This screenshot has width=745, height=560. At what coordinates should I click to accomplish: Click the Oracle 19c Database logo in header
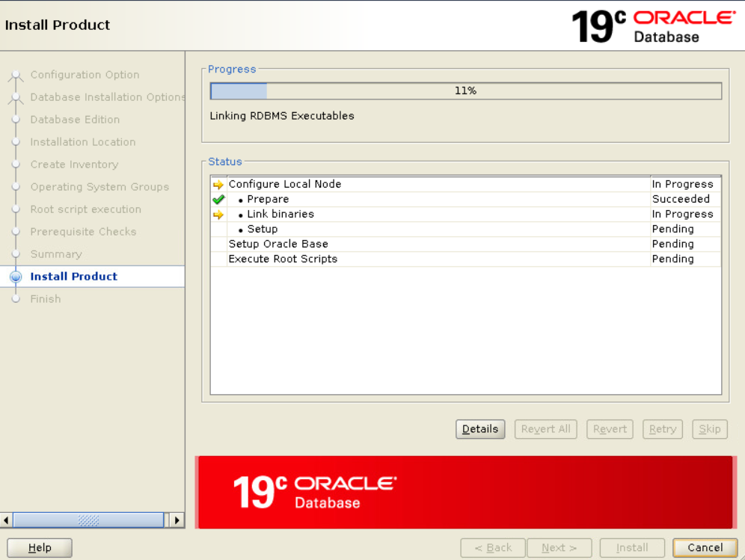tap(654, 26)
